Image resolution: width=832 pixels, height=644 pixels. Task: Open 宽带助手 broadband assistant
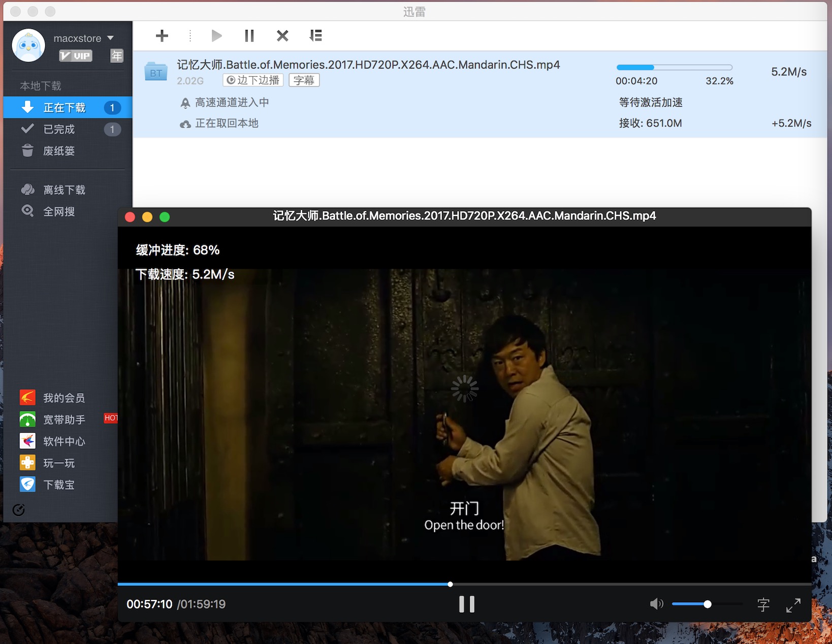[60, 420]
